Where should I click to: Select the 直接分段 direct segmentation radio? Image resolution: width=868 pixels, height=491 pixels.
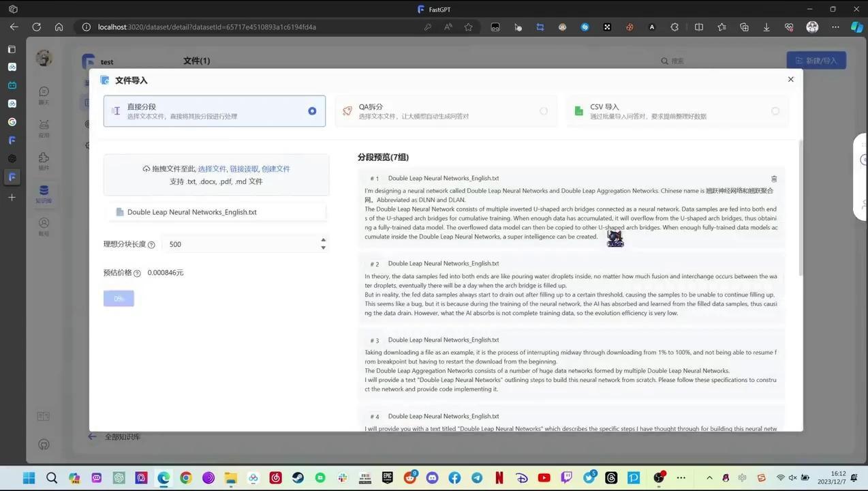pos(312,111)
